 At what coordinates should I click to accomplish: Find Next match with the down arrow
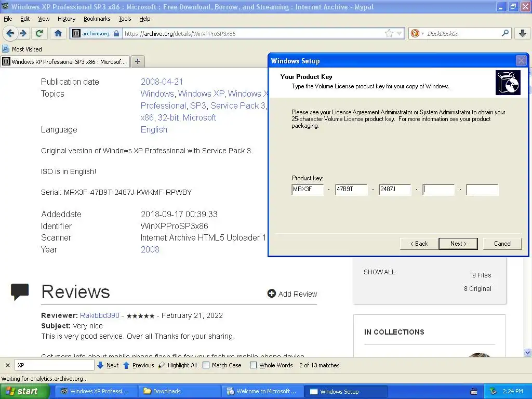click(108, 365)
